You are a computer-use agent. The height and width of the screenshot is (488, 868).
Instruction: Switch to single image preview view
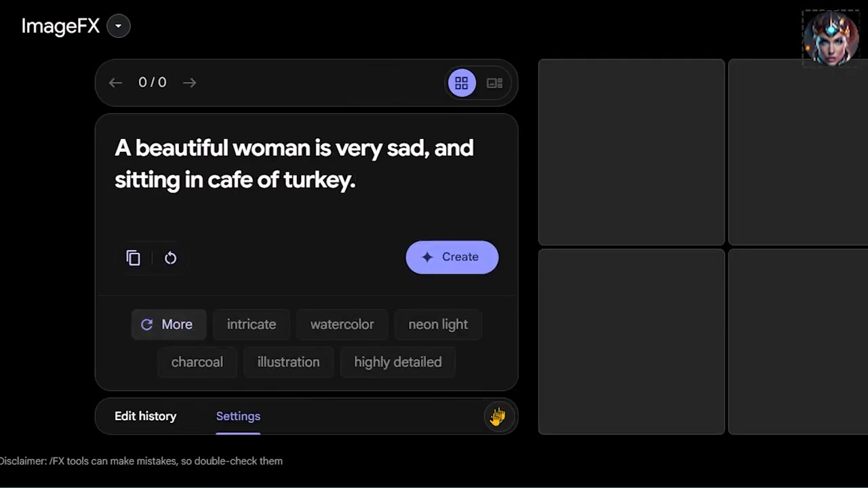[x=494, y=82]
